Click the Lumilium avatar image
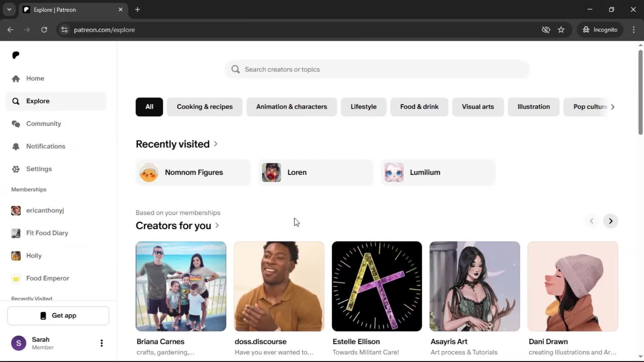 click(x=394, y=173)
